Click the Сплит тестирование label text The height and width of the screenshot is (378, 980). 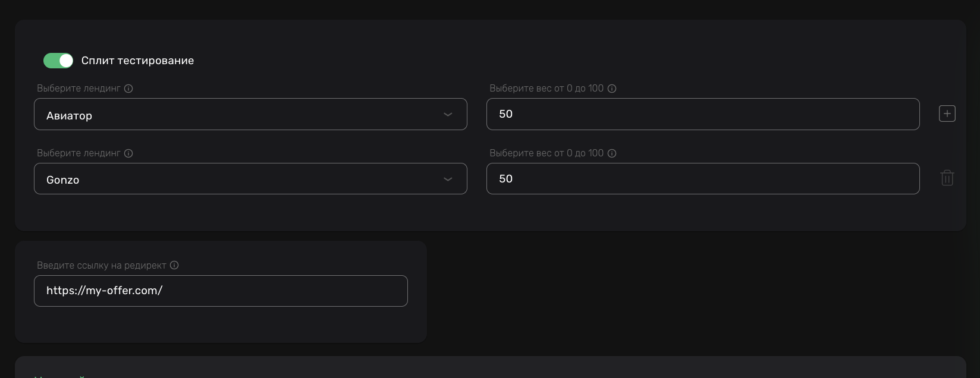137,61
